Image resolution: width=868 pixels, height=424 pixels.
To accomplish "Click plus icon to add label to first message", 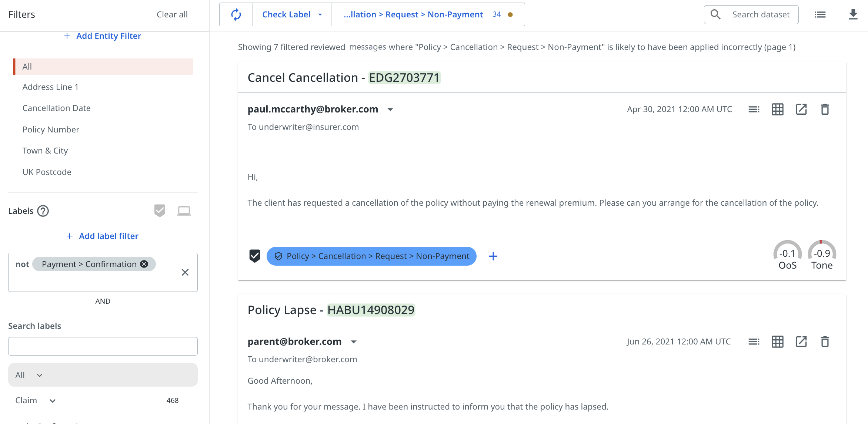I will pos(493,256).
